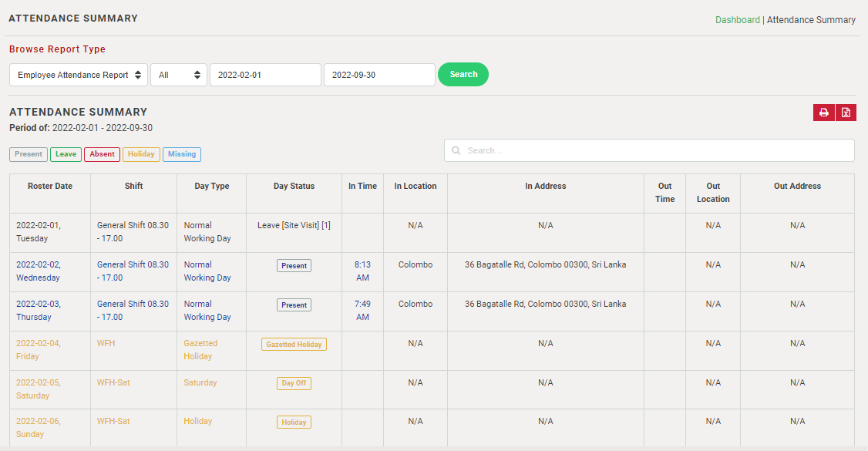Click WFH-Sat shift on Sunday row
This screenshot has width=868, height=451.
pyautogui.click(x=113, y=421)
